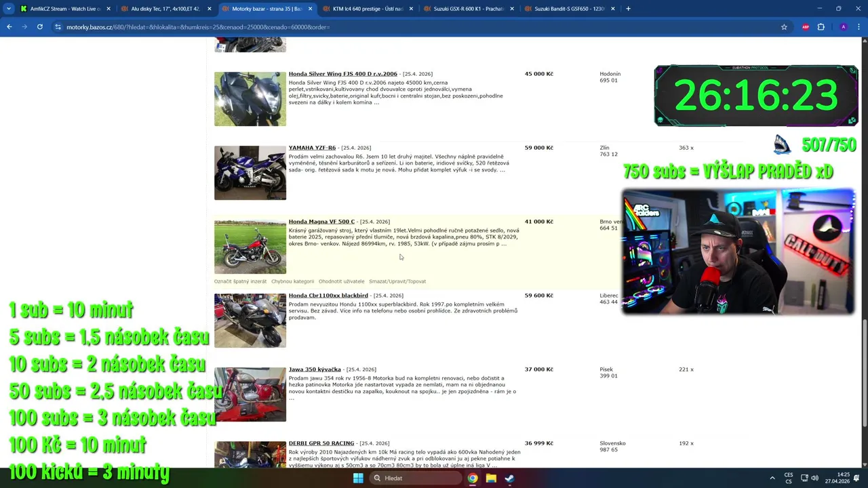Open the DERBI GPR 50 RACING listing
Screen dimensions: 868x488
pyautogui.click(x=321, y=443)
